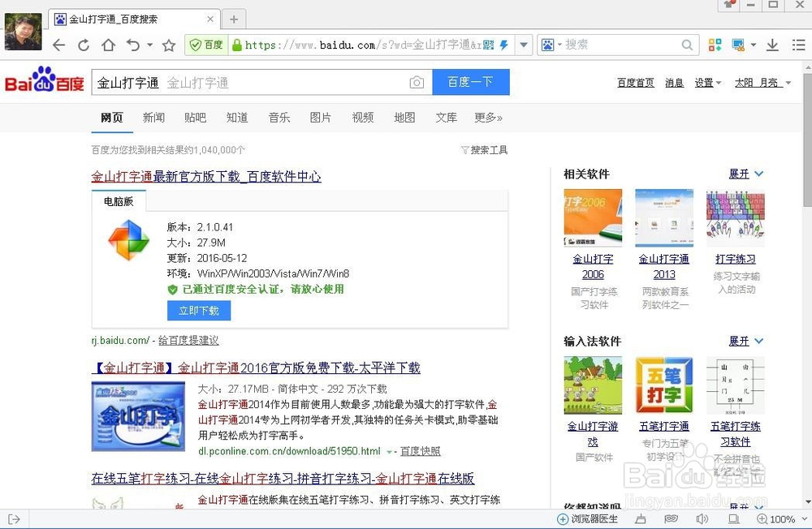Open the 消息 link

674,83
